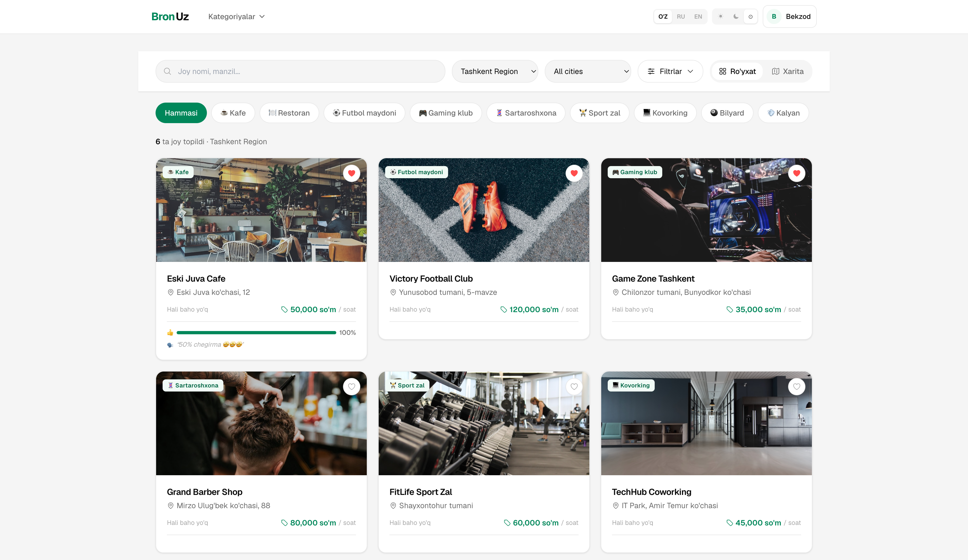Favorite Grand Barber Shop heart

click(x=351, y=386)
